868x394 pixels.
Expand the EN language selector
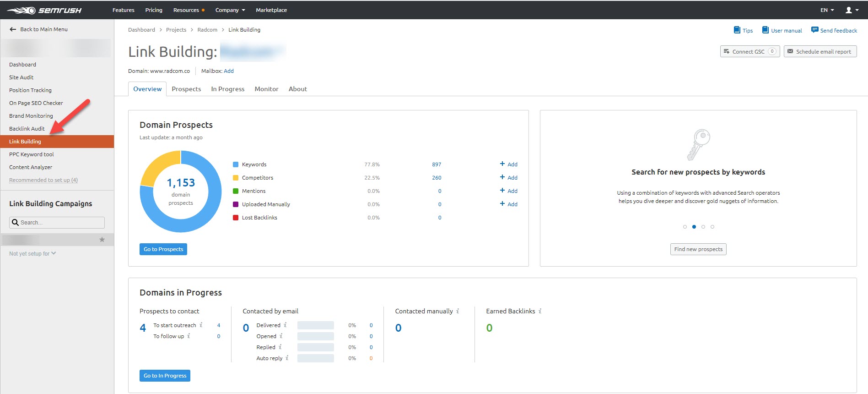point(827,10)
